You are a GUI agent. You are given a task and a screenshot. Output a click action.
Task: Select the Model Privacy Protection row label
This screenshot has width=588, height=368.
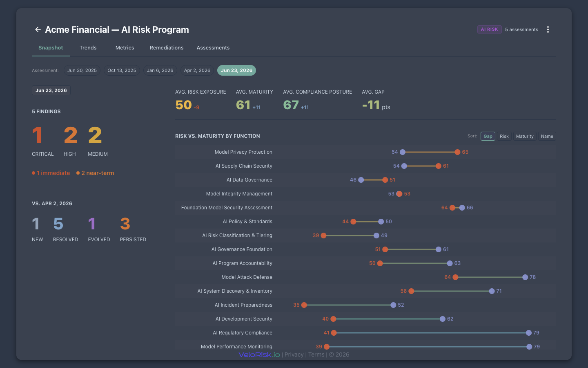click(x=243, y=152)
